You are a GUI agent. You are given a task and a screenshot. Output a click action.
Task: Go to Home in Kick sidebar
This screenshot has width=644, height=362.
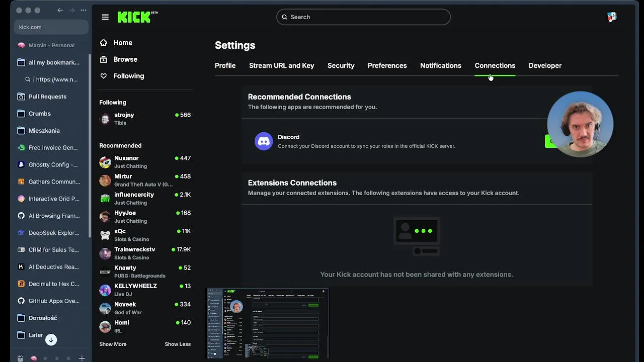point(123,43)
